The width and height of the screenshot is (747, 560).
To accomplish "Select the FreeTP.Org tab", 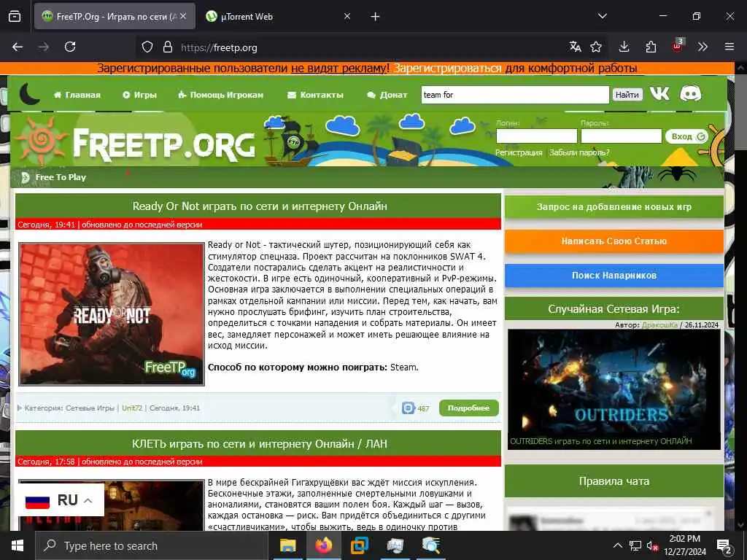I will click(x=115, y=17).
